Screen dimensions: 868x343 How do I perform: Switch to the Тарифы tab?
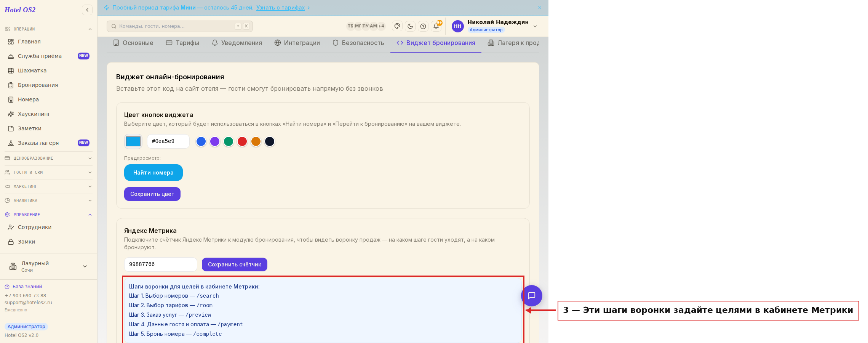tap(182, 43)
